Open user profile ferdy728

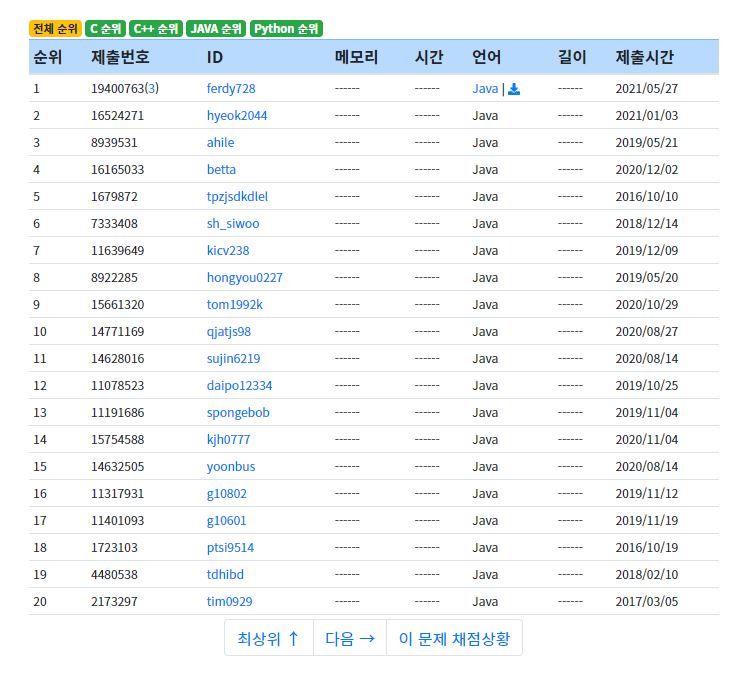[231, 89]
